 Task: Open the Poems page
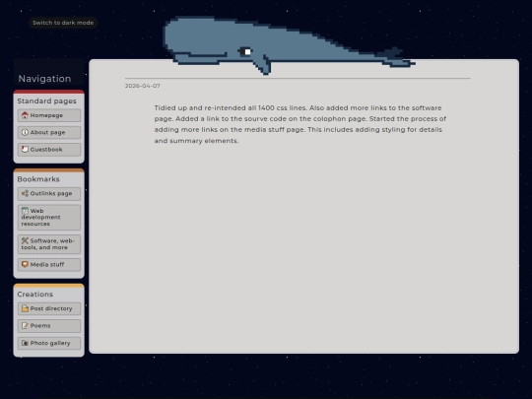[x=49, y=326]
